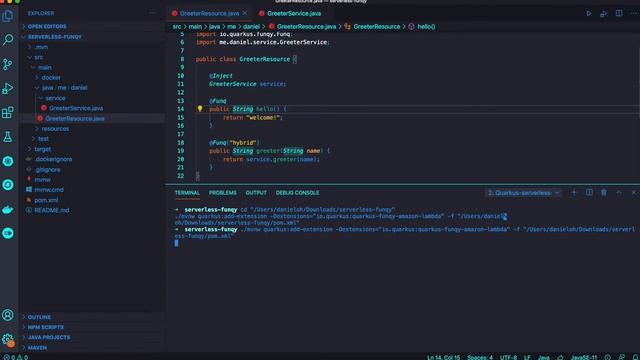Screen dimensions: 640x360
Task: Open Run and Debug view
Action: 8,88
